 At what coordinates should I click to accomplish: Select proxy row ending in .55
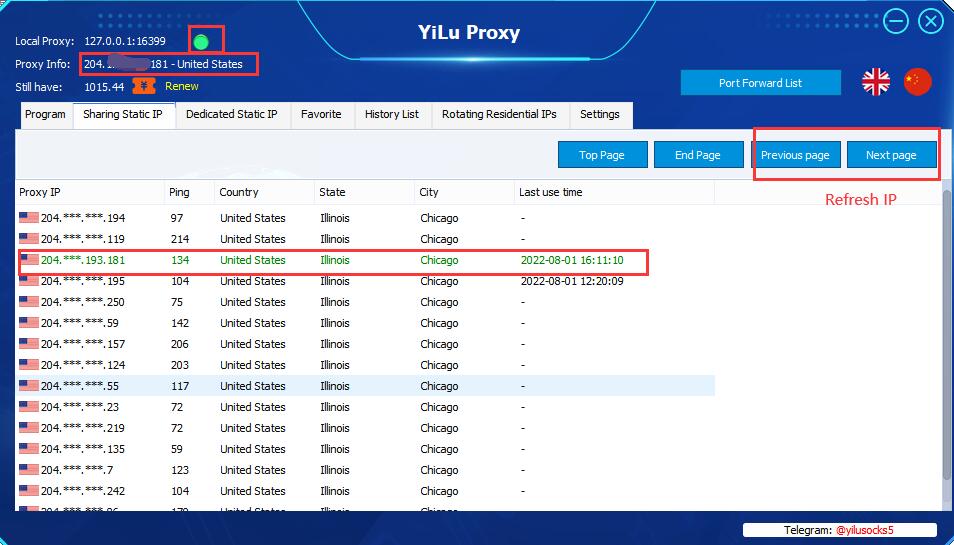pos(365,386)
